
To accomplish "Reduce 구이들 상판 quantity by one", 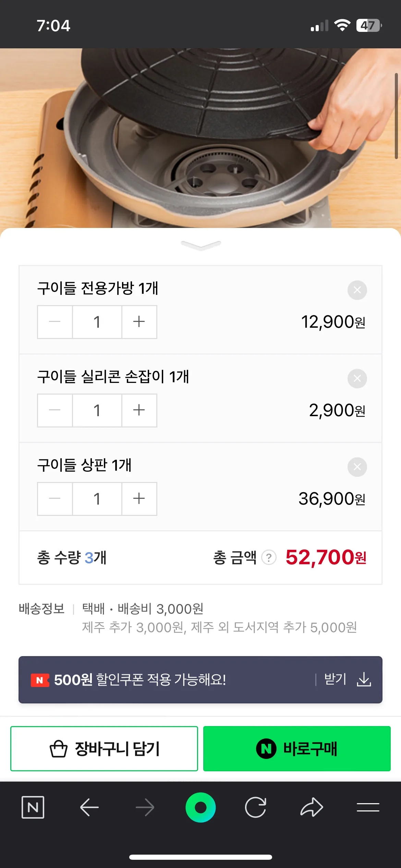I will tap(55, 499).
